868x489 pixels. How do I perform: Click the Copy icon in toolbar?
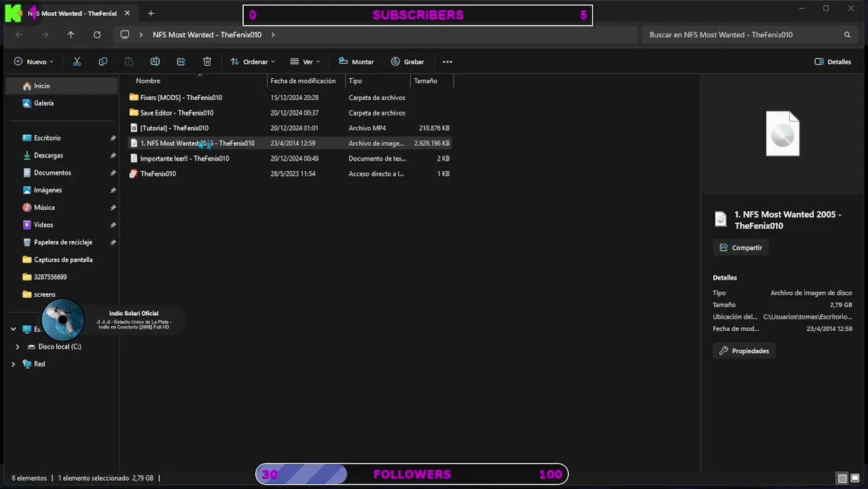[x=103, y=62]
